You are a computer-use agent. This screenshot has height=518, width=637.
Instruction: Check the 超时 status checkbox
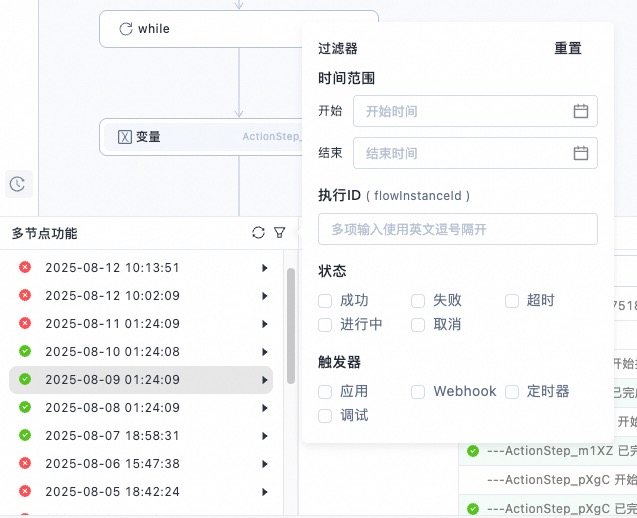[512, 301]
